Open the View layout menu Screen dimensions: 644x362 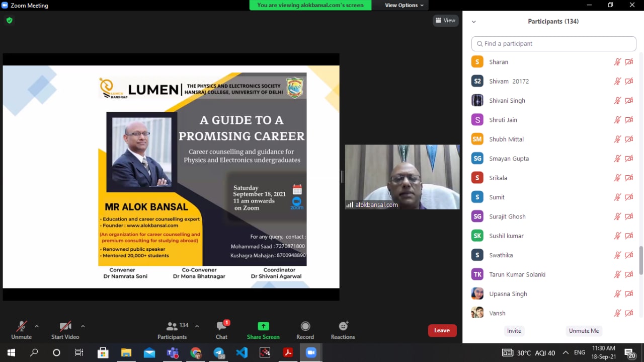coord(445,21)
